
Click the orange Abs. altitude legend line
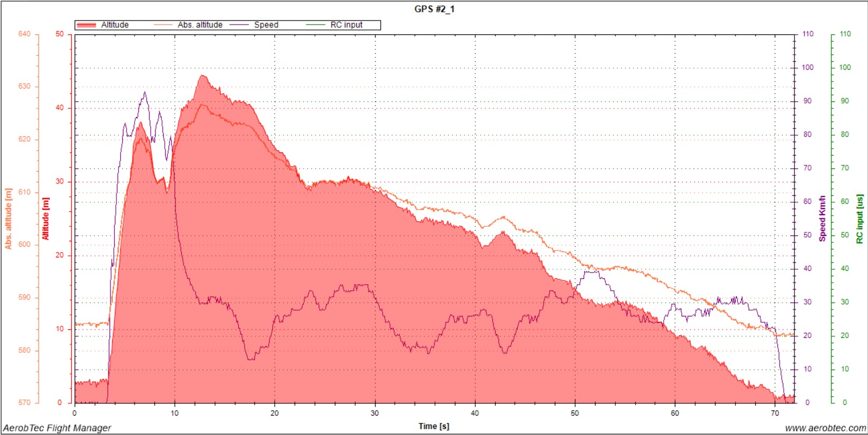click(163, 25)
